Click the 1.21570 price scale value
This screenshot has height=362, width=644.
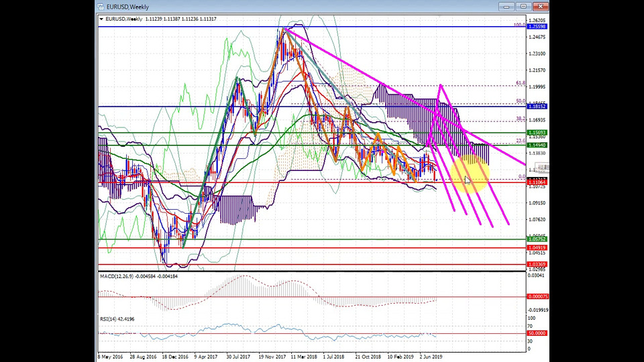tap(537, 70)
